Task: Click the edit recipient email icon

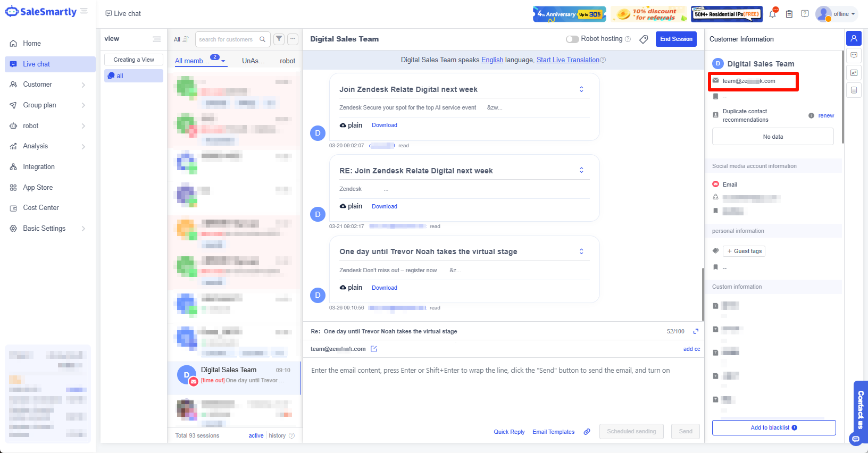Action: 374,349
